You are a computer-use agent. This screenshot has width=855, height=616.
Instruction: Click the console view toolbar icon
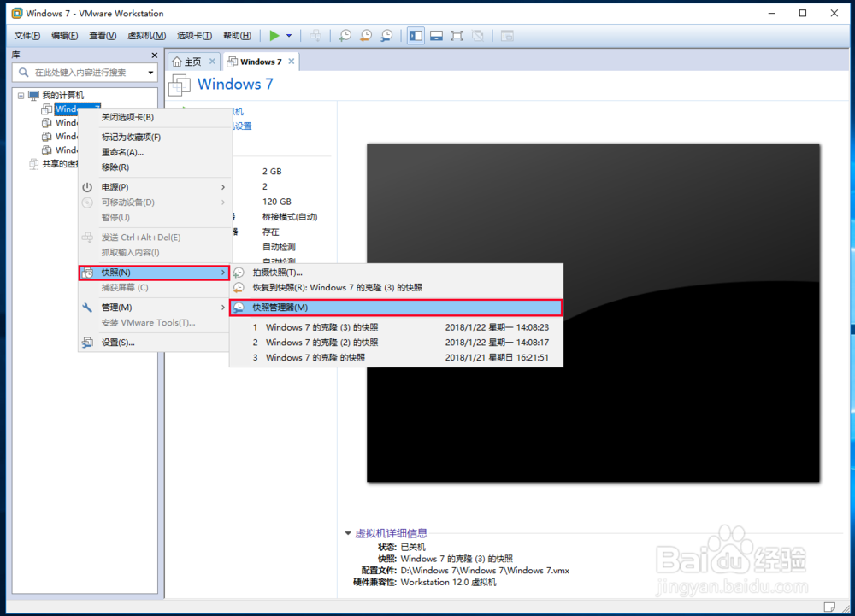507,36
